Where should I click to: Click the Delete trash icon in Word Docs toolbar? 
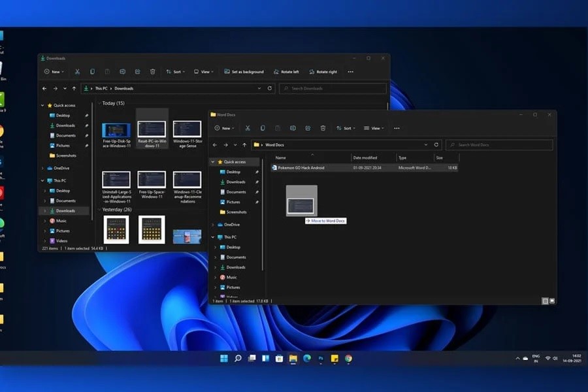click(x=322, y=128)
